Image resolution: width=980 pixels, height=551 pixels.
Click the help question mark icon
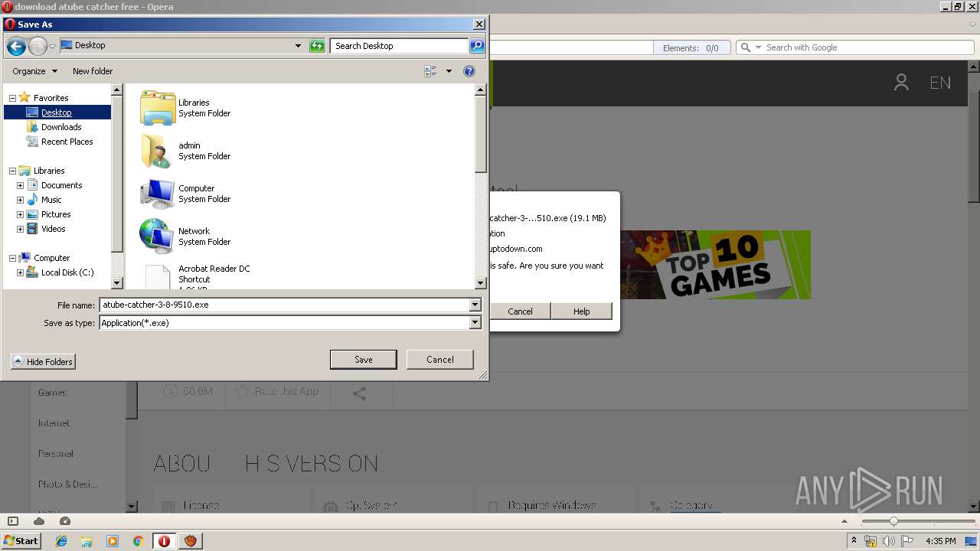pos(469,71)
